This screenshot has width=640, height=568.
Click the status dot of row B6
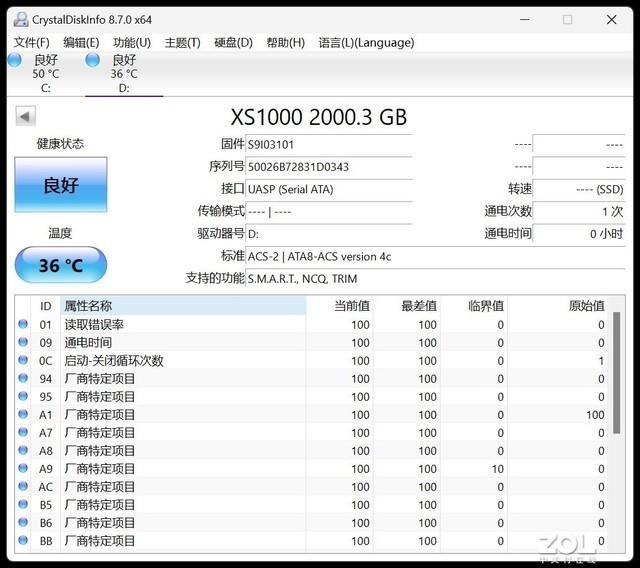coord(23,522)
